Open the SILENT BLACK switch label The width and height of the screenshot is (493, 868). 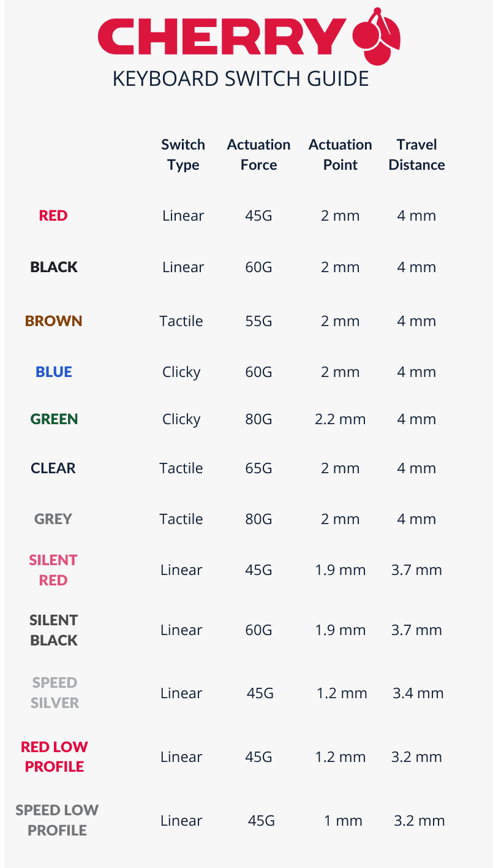click(54, 630)
